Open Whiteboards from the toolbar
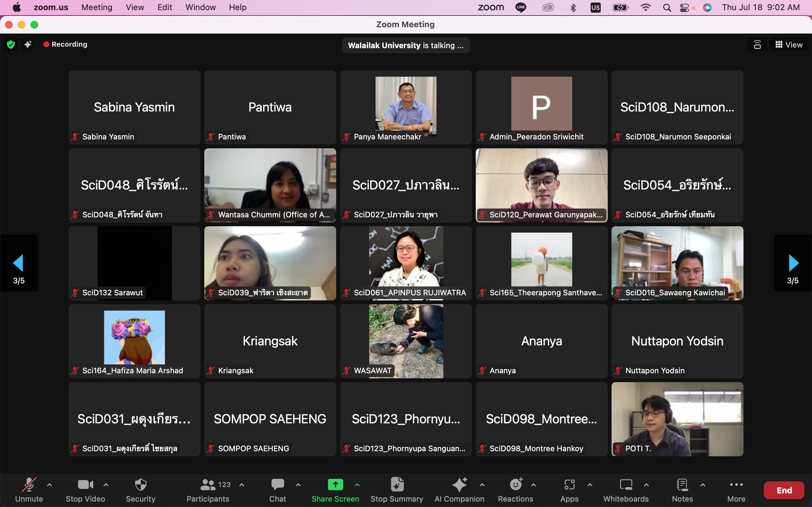Screen dimensions: 812x507 [626, 485]
